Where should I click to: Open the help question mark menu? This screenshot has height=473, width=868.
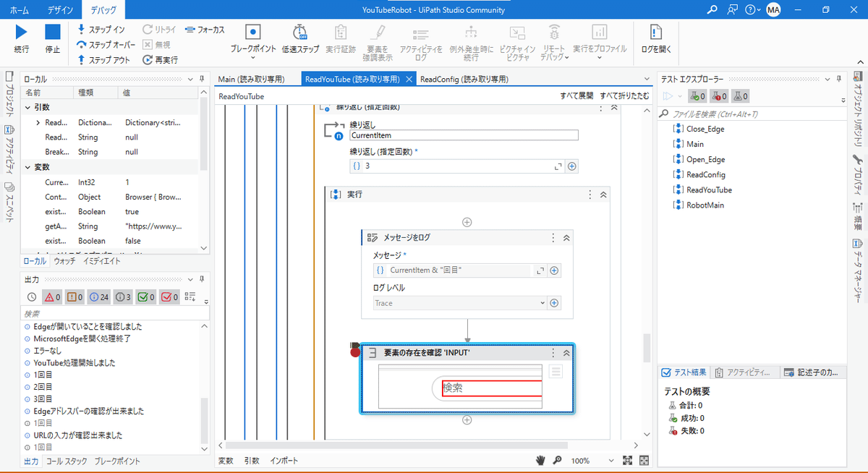pos(752,9)
